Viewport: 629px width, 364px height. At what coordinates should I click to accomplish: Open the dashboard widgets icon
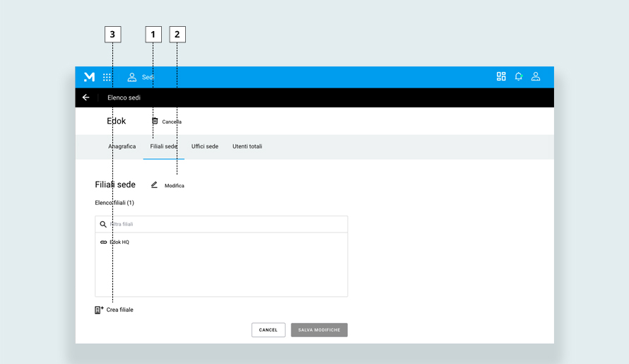pos(501,76)
